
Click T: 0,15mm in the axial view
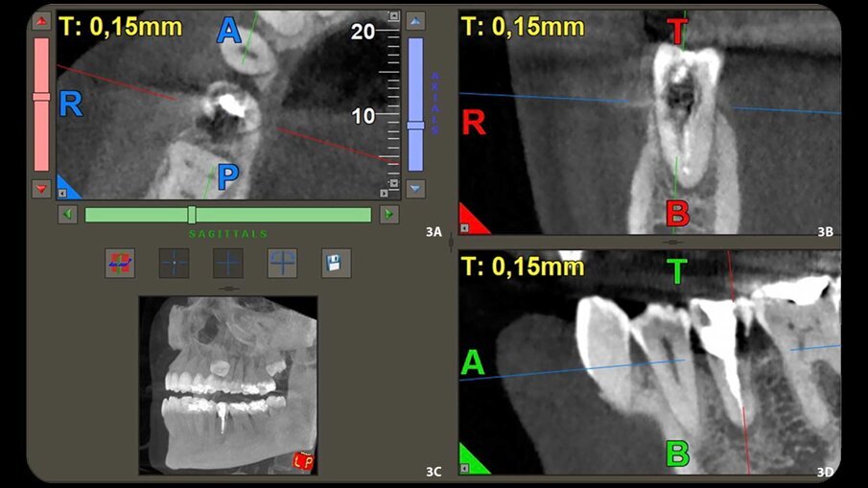[120, 27]
